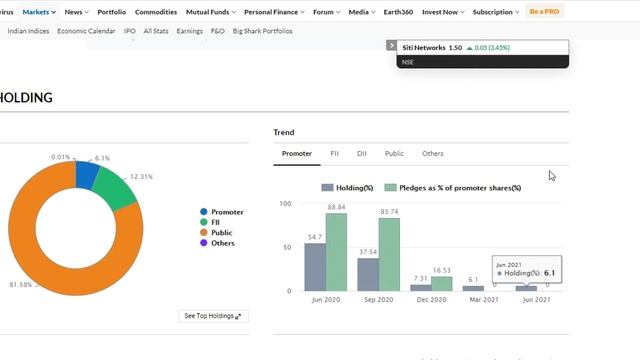Click the Be a PRO button
This screenshot has height=360, width=640.
544,11
